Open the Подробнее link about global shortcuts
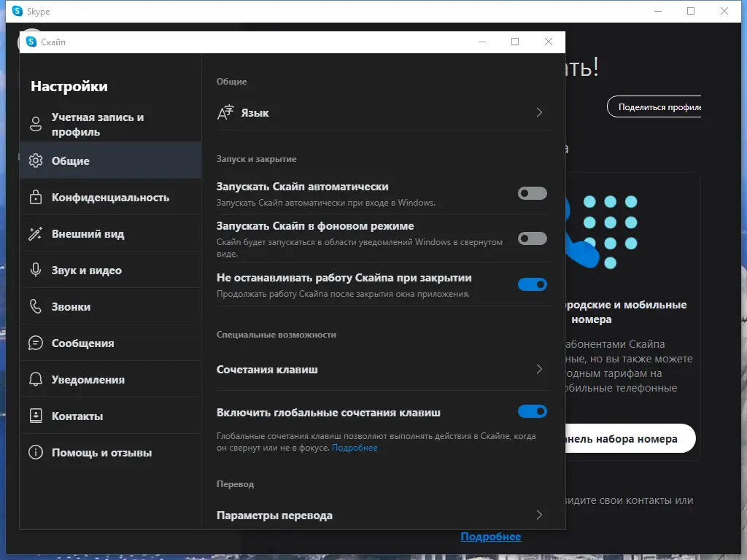The image size is (747, 560). (357, 447)
